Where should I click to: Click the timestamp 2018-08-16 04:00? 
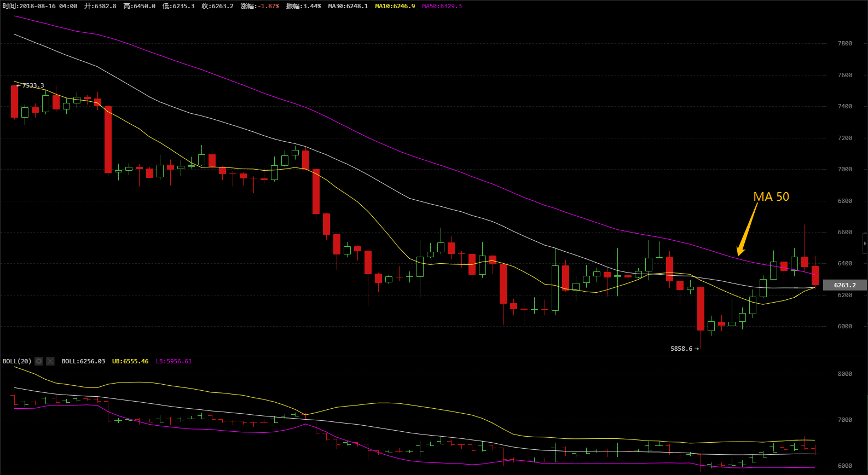click(x=48, y=6)
